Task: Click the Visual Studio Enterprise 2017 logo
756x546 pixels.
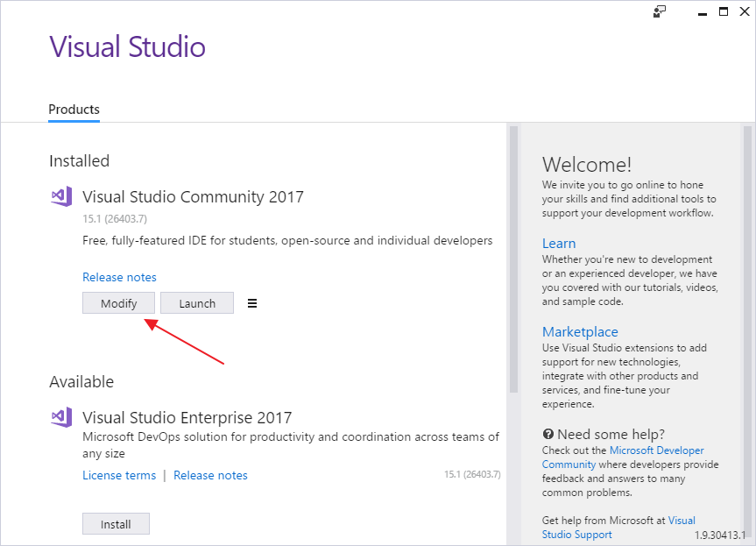Action: click(x=61, y=417)
